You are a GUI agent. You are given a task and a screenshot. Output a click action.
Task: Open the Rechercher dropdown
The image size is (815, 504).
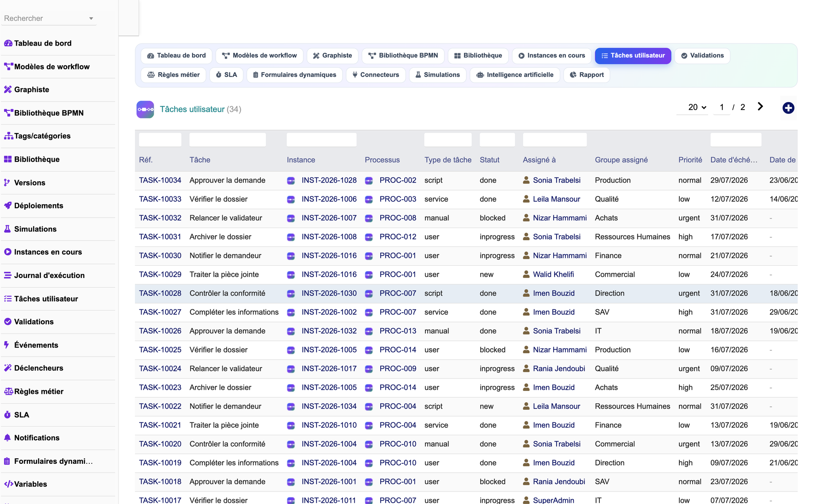pyautogui.click(x=49, y=18)
